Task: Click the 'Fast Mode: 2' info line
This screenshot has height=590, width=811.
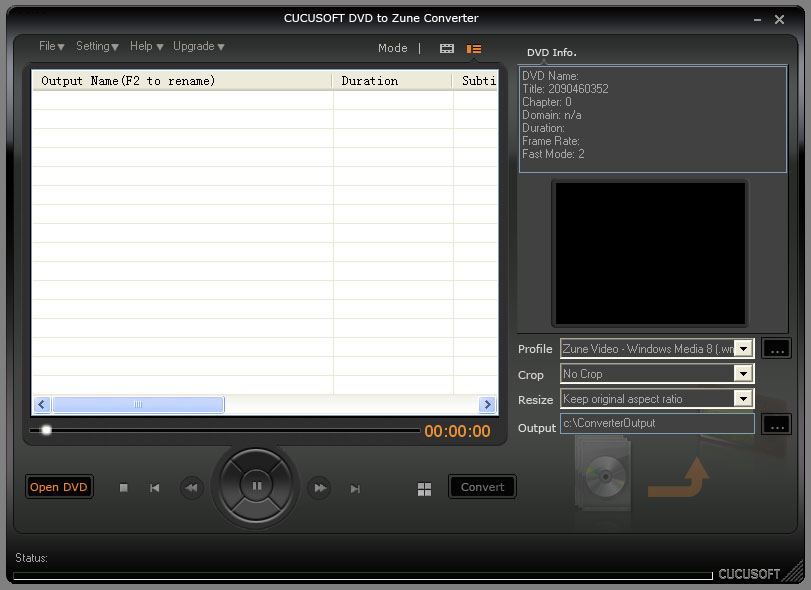Action: pyautogui.click(x=553, y=154)
